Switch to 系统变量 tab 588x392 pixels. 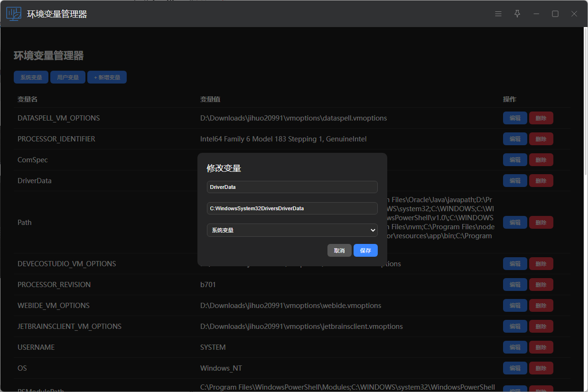[31, 77]
